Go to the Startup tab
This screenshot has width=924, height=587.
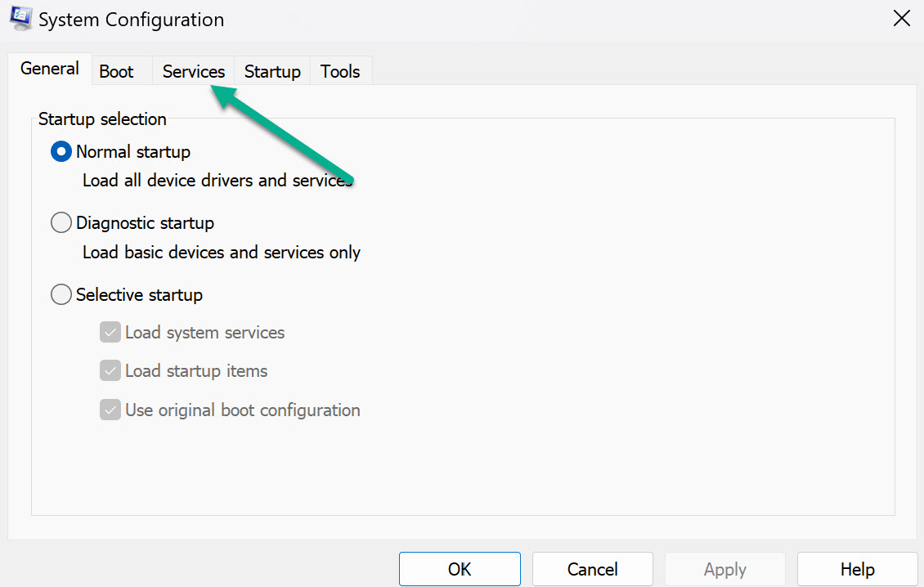pos(272,71)
